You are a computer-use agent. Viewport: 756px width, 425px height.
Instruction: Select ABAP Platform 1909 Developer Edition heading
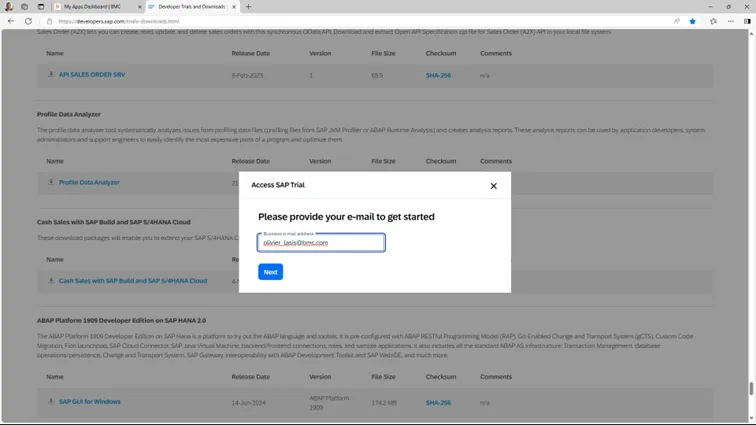point(121,320)
